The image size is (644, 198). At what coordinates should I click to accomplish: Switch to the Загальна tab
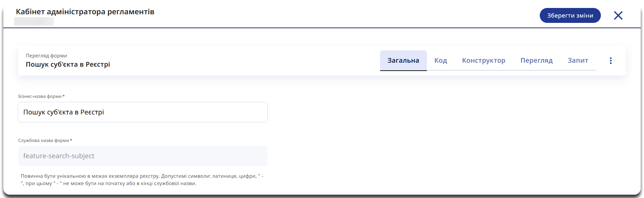click(403, 61)
